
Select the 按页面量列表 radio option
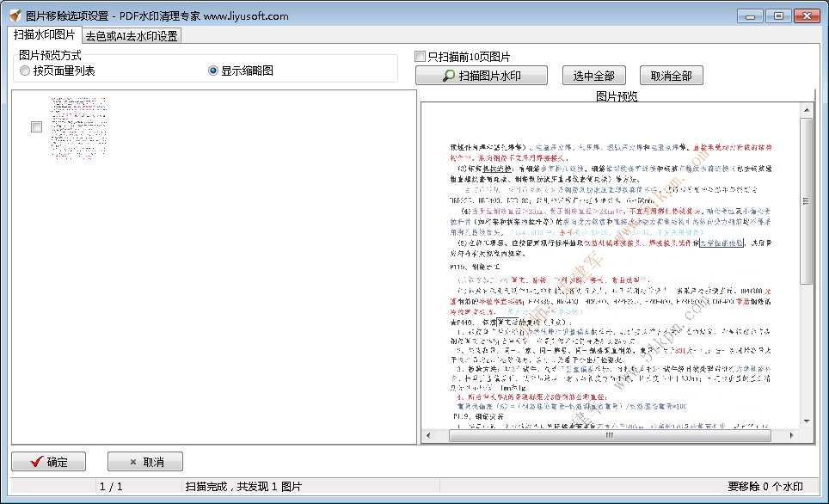[x=25, y=71]
